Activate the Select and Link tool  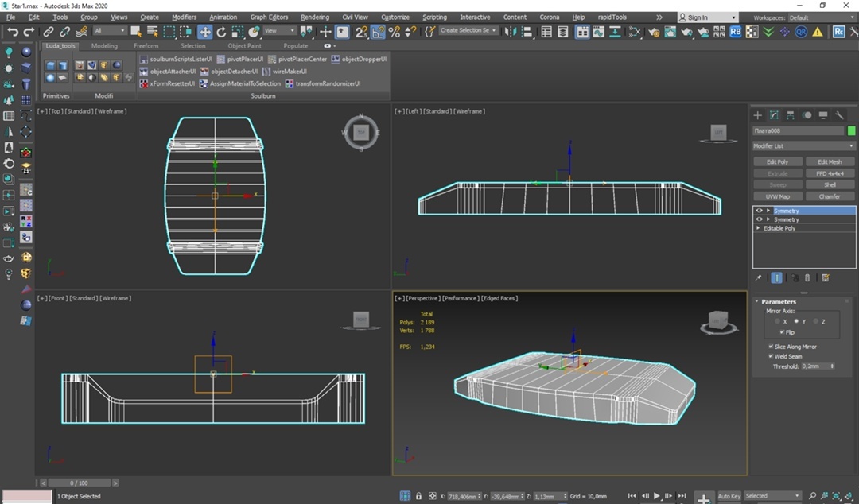(x=49, y=32)
